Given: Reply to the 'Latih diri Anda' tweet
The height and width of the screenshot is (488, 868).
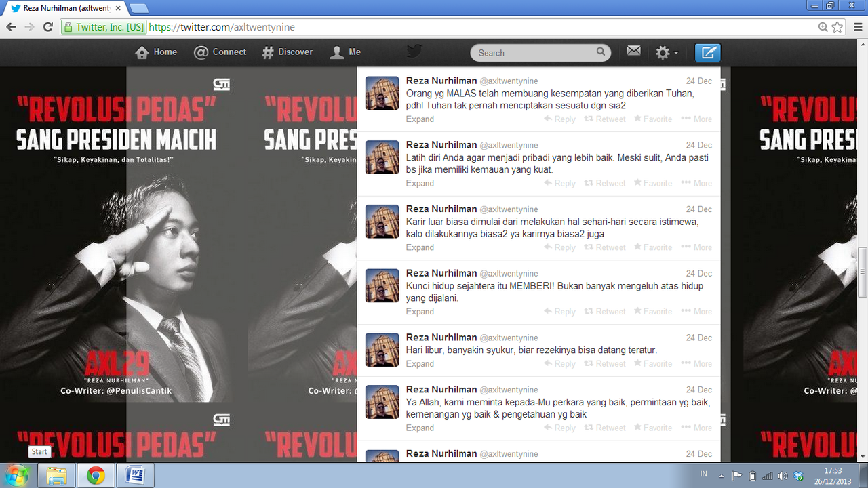Looking at the screenshot, I should [x=559, y=184].
